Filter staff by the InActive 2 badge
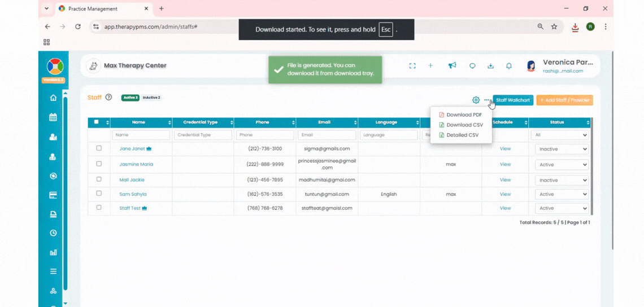This screenshot has width=644, height=307. coord(151,98)
